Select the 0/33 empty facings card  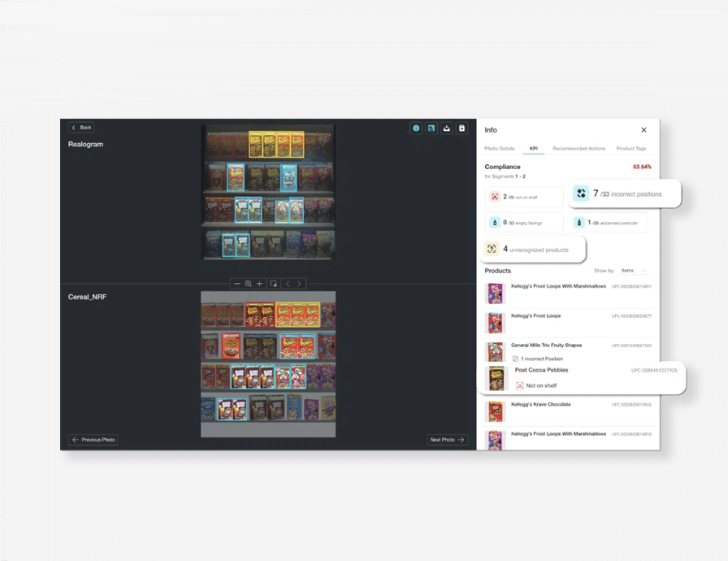coord(524,223)
